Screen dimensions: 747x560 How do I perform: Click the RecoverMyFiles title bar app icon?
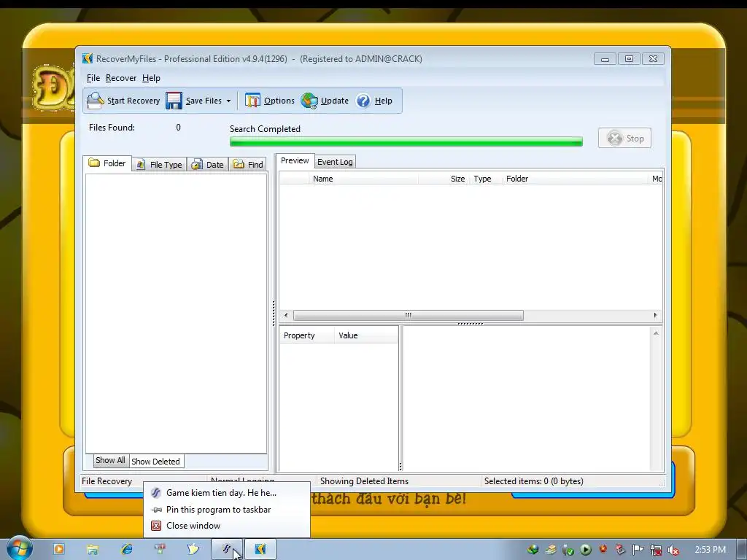tap(88, 58)
